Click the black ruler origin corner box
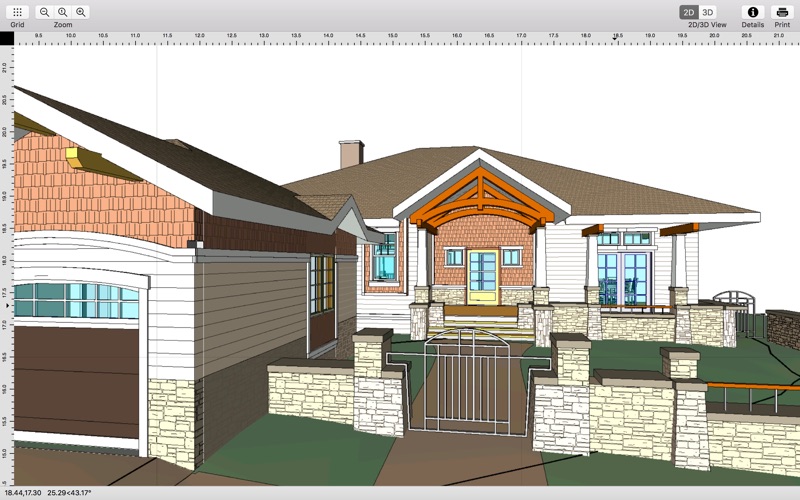800x500 pixels. [x=7, y=38]
